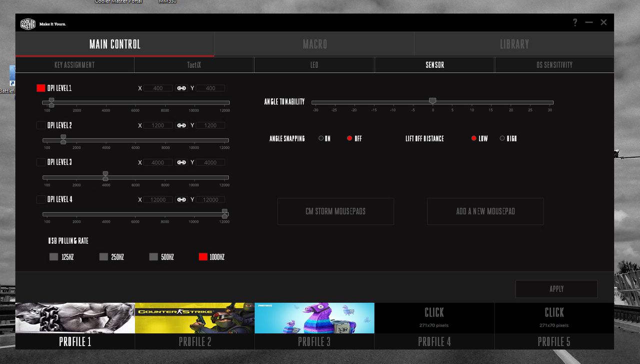Click DPI Level 3 slider handle
640x364 pixels.
pos(105,176)
